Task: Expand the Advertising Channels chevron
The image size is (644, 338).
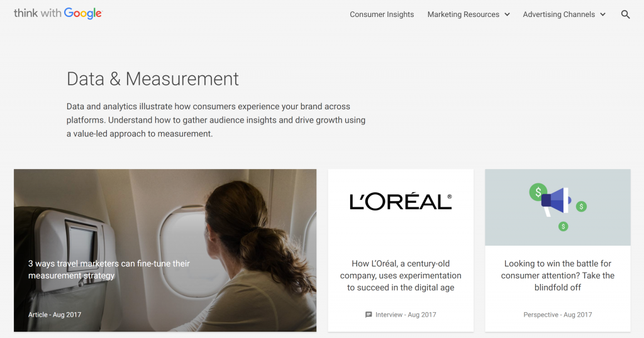Action: tap(602, 14)
